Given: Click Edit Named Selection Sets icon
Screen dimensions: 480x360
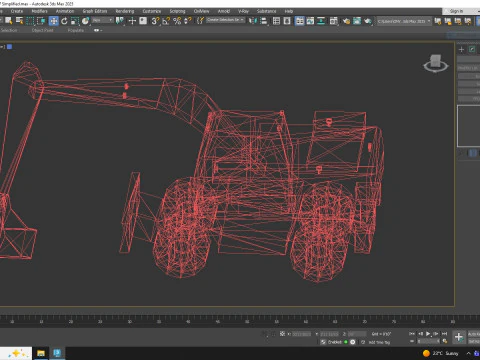Looking at the screenshot, I should [x=200, y=21].
